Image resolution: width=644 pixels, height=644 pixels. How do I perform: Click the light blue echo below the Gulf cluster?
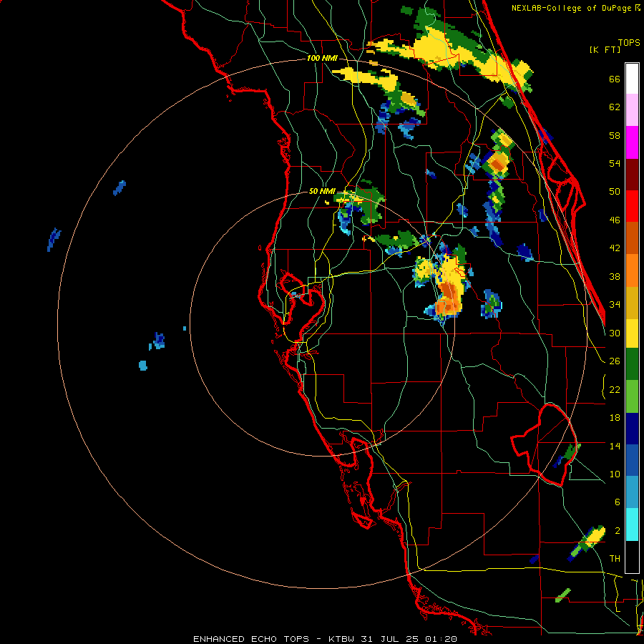pyautogui.click(x=143, y=365)
